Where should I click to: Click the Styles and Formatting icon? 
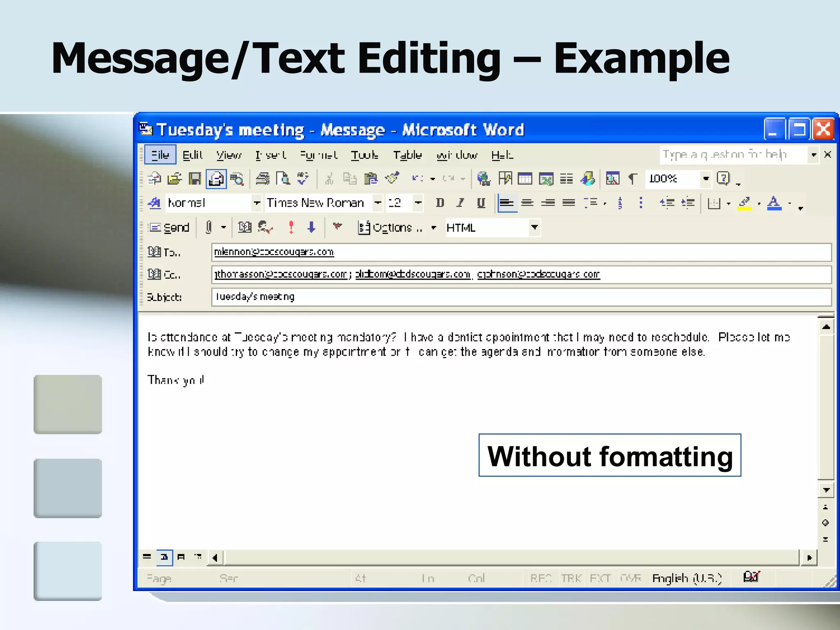click(154, 203)
